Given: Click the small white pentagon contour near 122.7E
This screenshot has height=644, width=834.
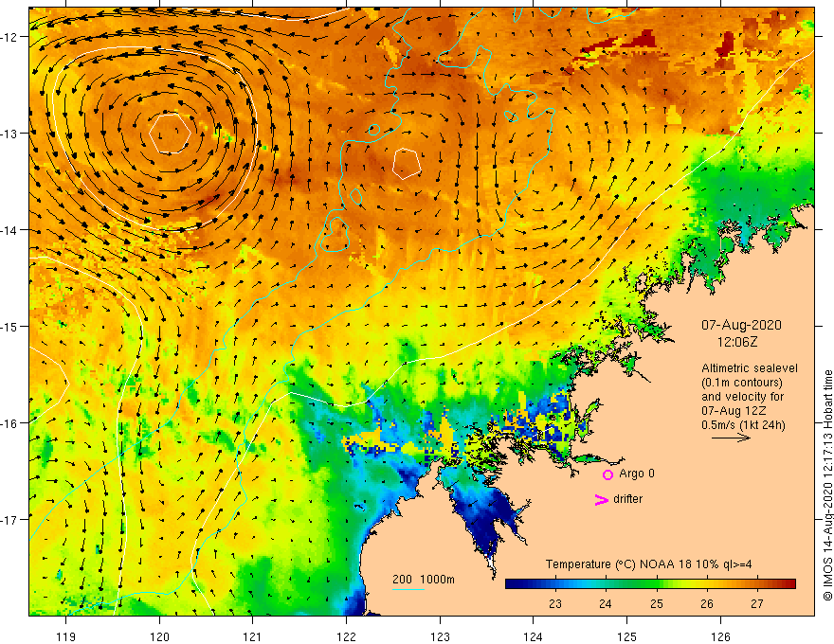Looking at the screenshot, I should [x=407, y=163].
